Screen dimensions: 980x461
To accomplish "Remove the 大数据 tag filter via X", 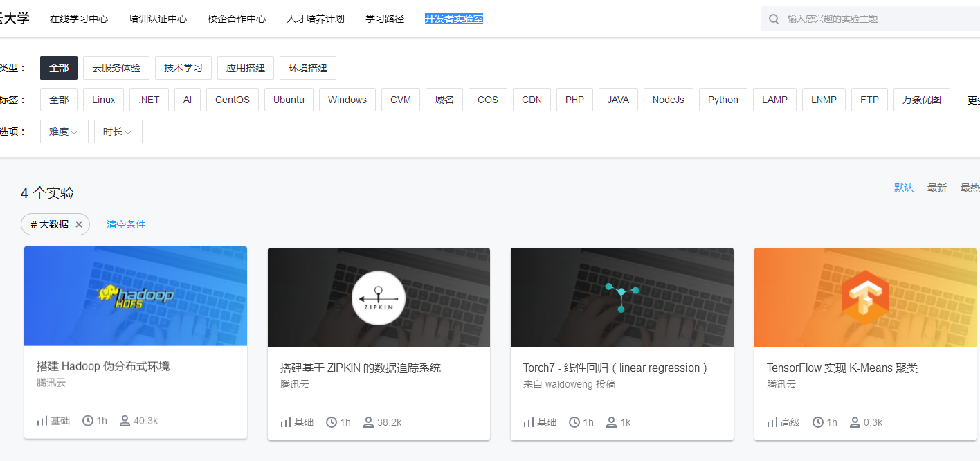I will pyautogui.click(x=79, y=224).
